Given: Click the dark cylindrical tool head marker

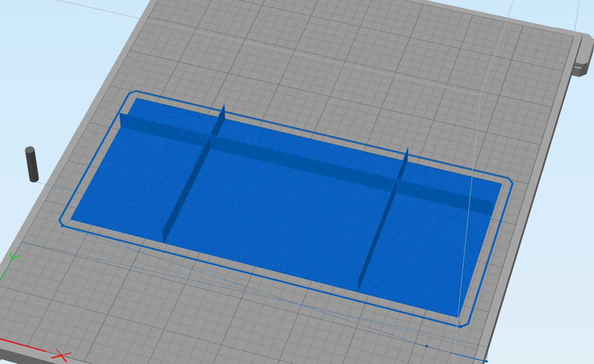Looking at the screenshot, I should pos(32,164).
